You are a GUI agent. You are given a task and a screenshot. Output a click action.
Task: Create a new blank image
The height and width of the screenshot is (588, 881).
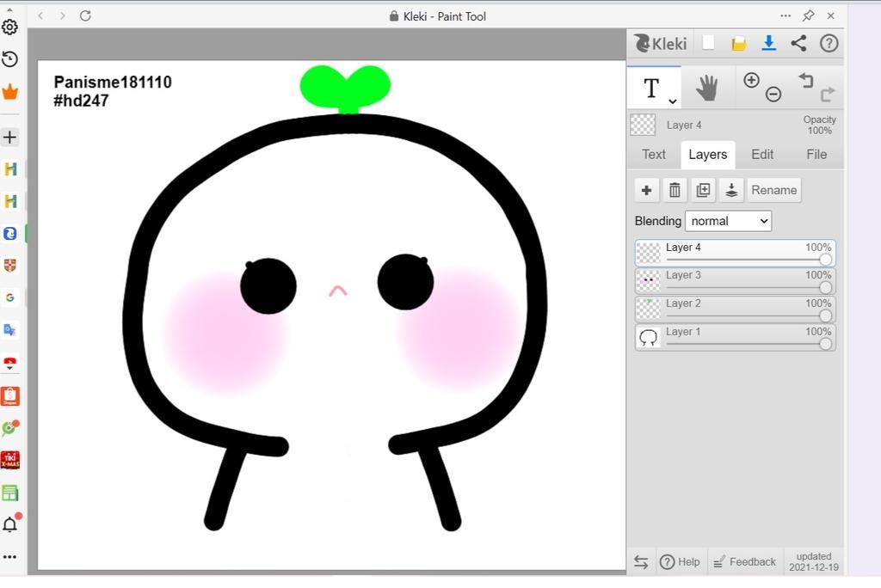(709, 43)
